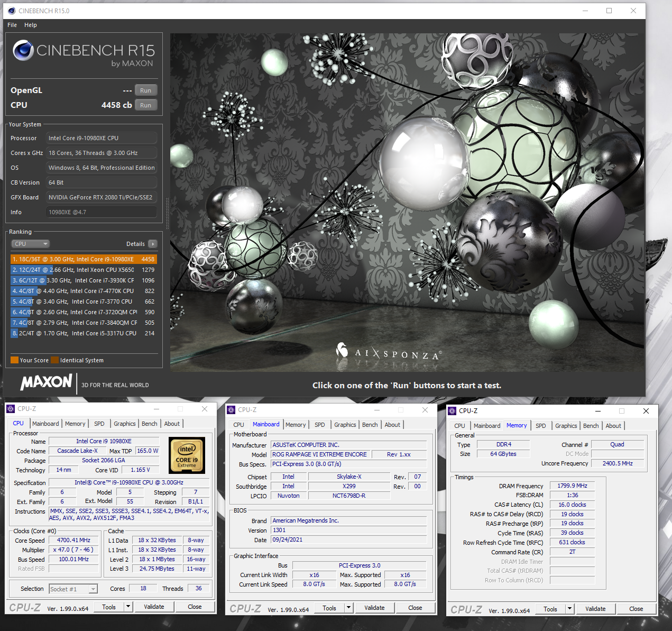The width and height of the screenshot is (672, 631).
Task: Switch to the CPU tab in the Mainboard CPU-Z window
Action: [239, 425]
